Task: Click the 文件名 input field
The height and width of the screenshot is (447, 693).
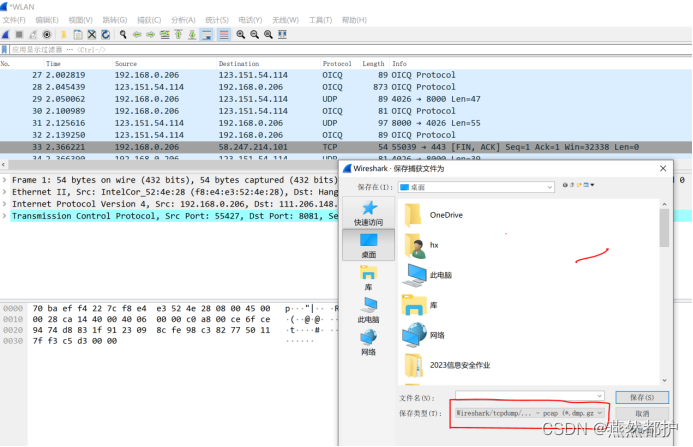Action: 530,396
